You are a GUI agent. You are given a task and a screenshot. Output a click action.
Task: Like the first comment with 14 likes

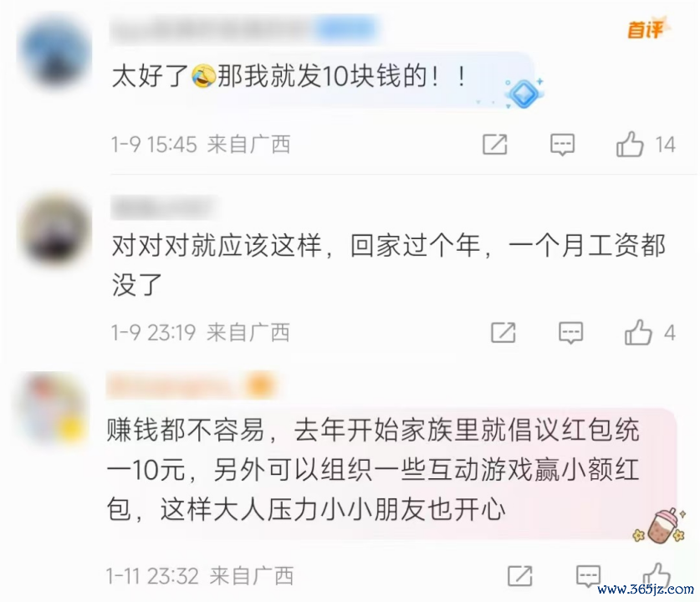tap(630, 144)
